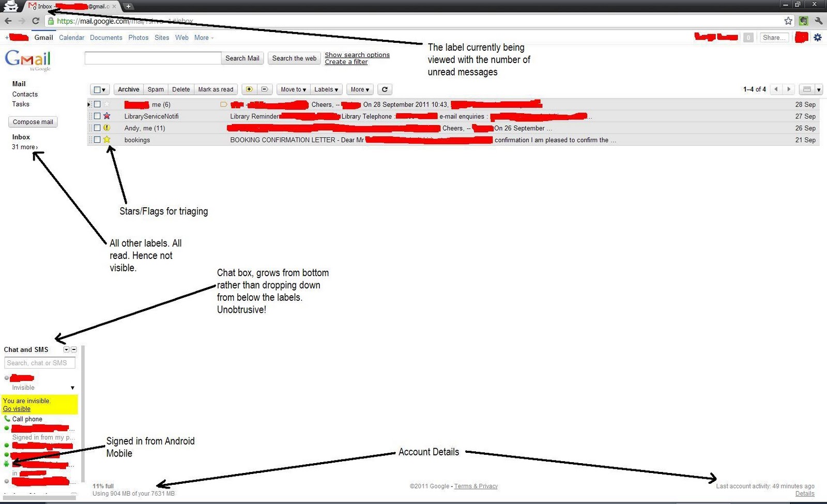Click the Spam button

click(x=156, y=89)
